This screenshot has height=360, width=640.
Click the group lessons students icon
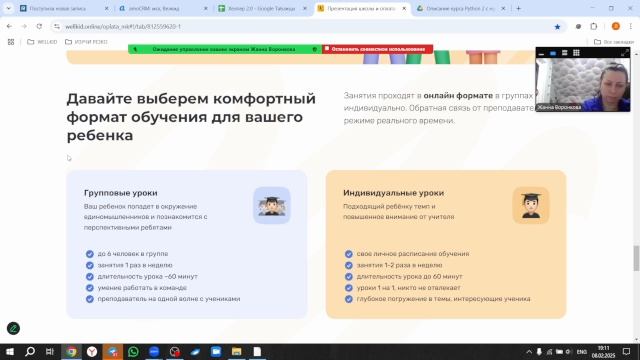coord(272,205)
